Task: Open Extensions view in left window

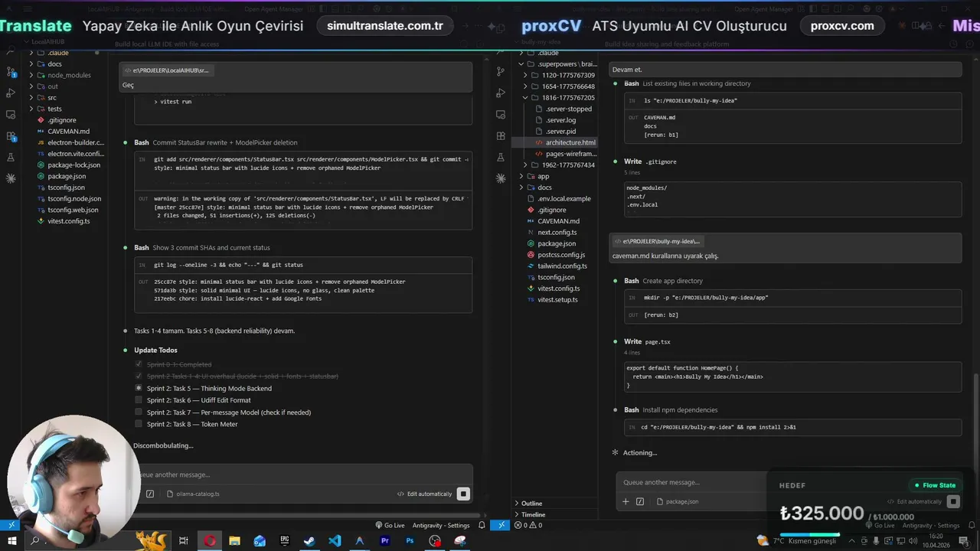Action: tap(11, 136)
